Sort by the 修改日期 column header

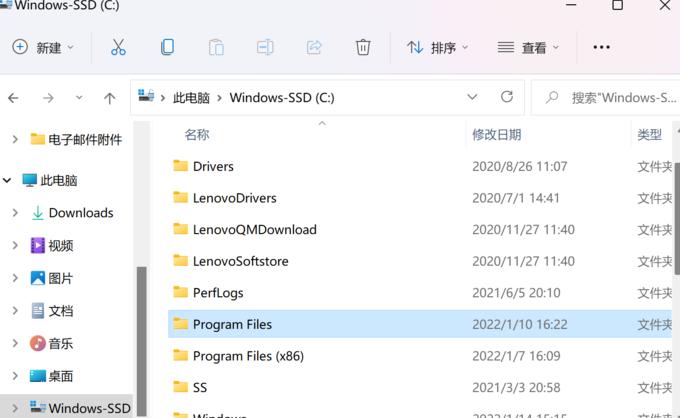497,135
